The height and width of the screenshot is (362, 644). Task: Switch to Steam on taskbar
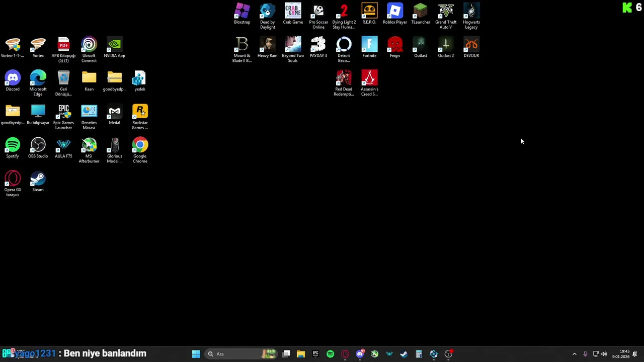click(404, 354)
